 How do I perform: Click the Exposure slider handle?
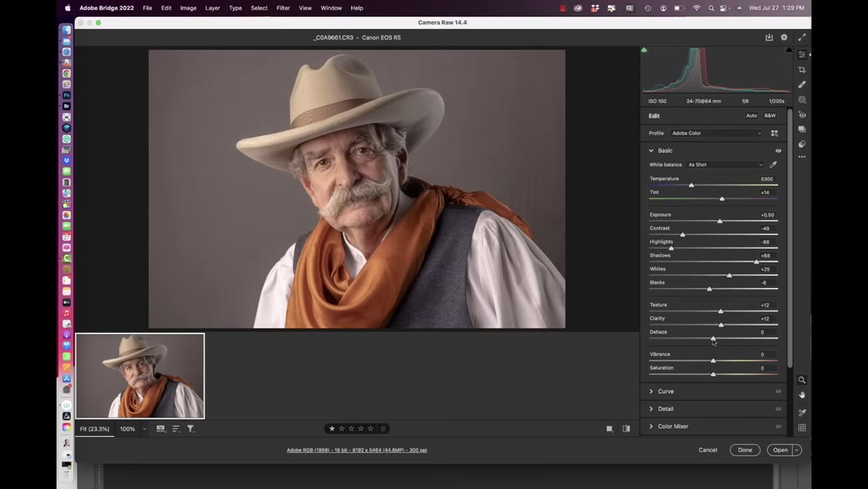coord(720,221)
